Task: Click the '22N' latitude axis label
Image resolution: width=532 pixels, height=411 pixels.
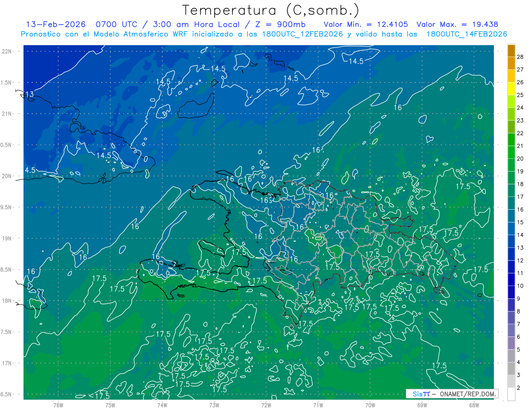Action: [7, 51]
